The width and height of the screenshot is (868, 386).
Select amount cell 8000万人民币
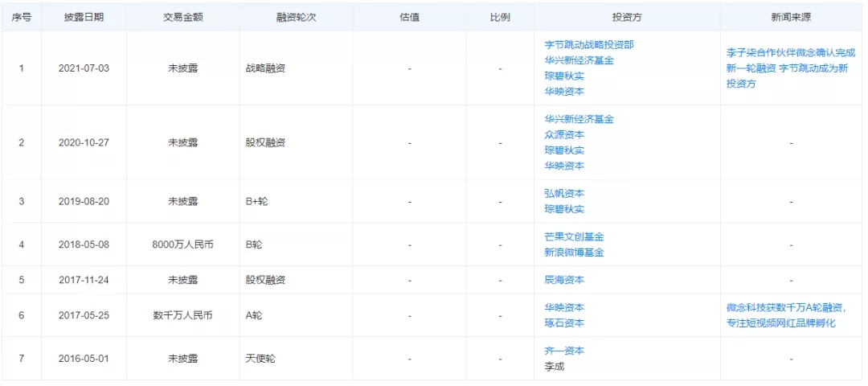[x=182, y=244]
